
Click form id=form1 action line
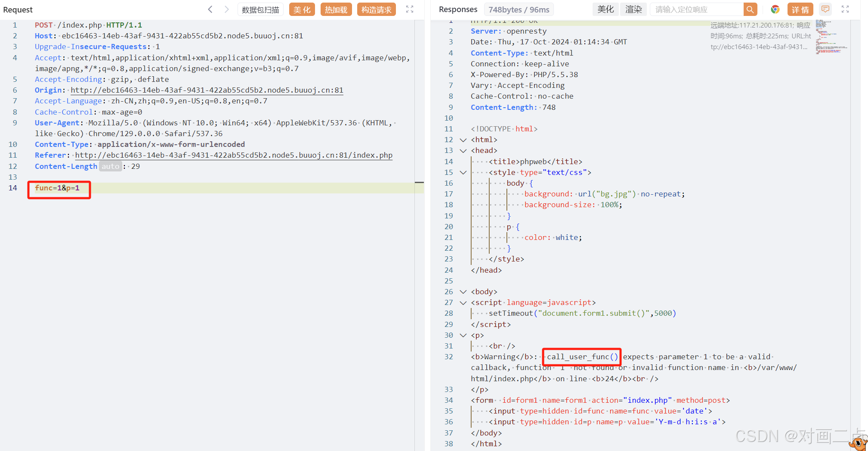(600, 400)
